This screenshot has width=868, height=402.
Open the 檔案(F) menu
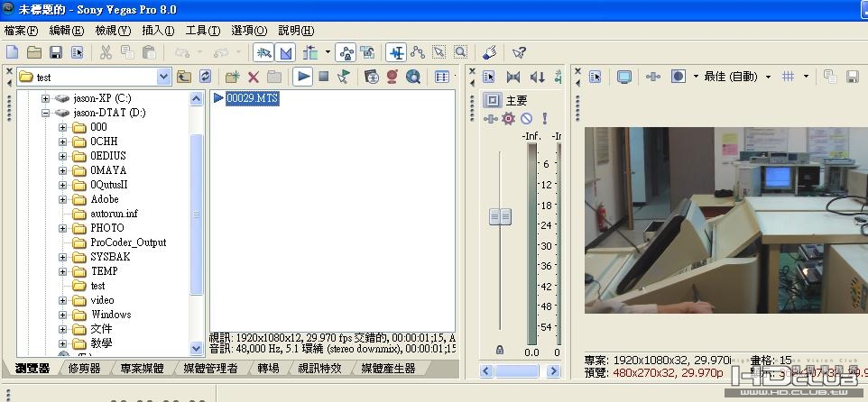pos(21,31)
